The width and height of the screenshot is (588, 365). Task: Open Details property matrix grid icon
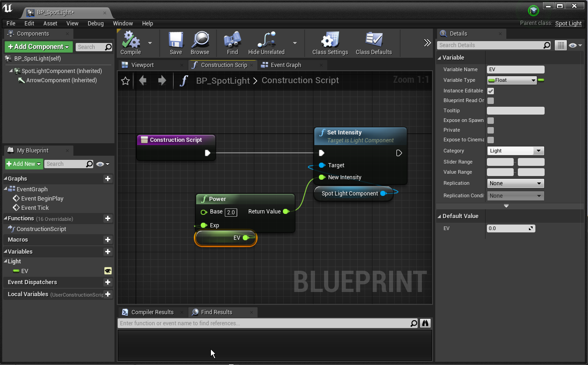point(561,45)
